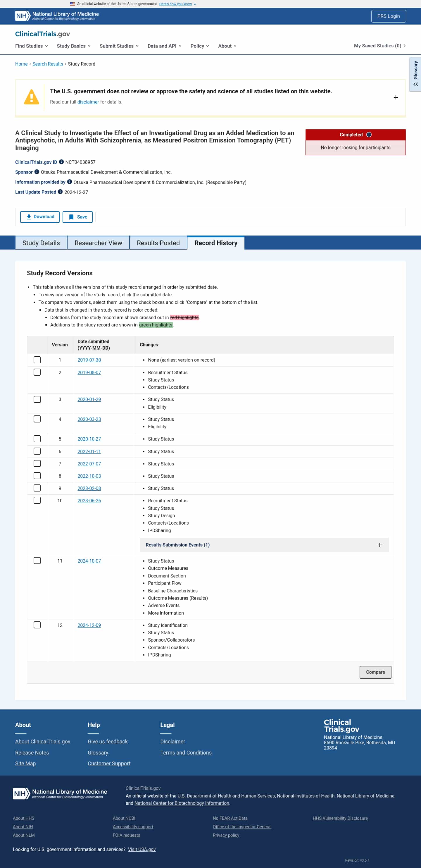Open version submitted 2023-06-26

coord(89,501)
